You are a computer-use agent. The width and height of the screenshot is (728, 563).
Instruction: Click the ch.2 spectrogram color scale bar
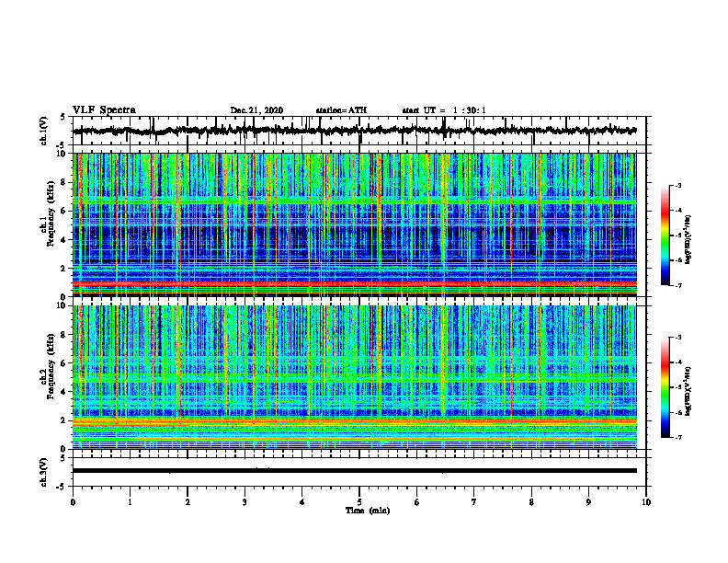665,387
